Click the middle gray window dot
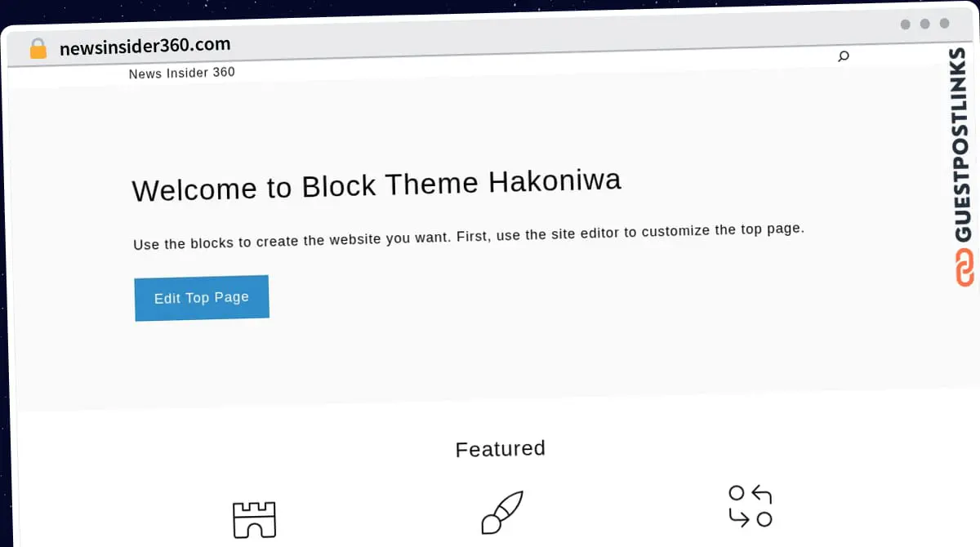 [x=924, y=24]
